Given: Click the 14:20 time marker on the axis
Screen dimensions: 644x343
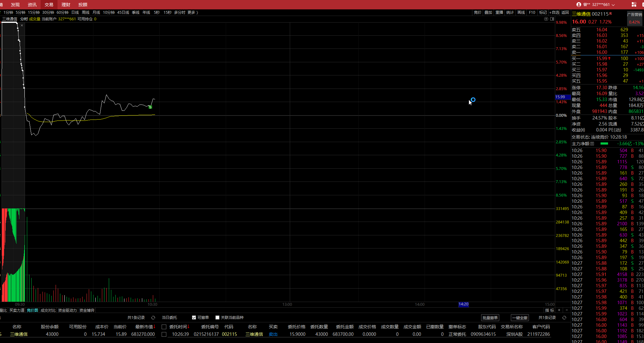Looking at the screenshot, I should 463,304.
